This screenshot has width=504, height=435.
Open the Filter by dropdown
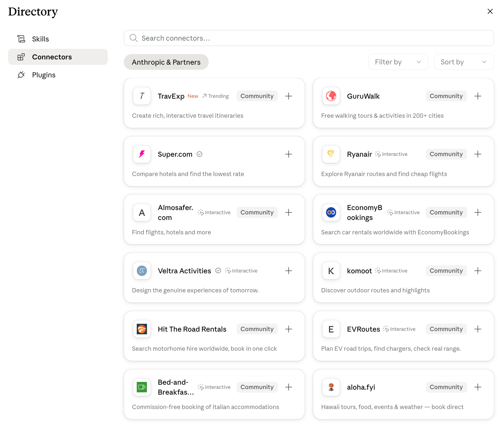point(398,62)
